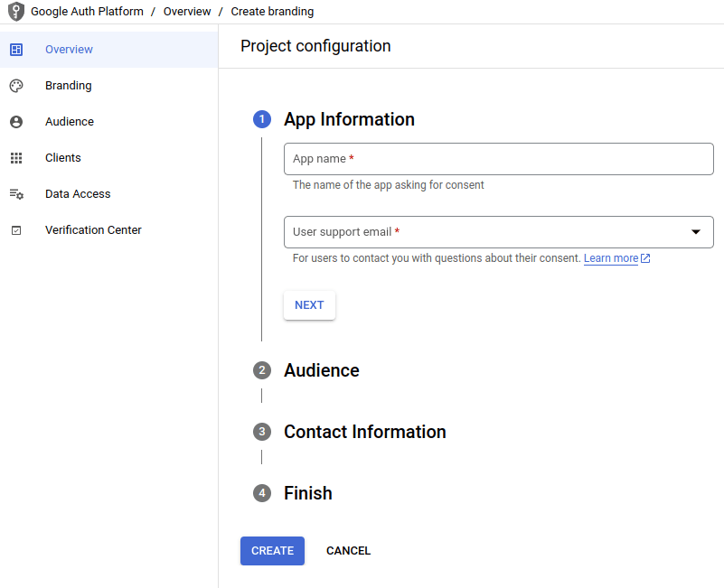Click the Branding palette icon
Screen dimensions: 724x588
pos(16,86)
